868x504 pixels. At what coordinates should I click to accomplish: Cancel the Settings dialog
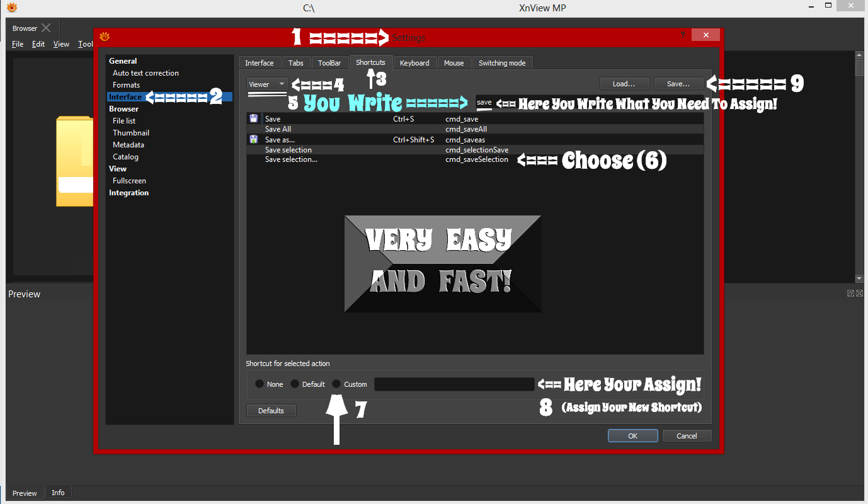[687, 436]
